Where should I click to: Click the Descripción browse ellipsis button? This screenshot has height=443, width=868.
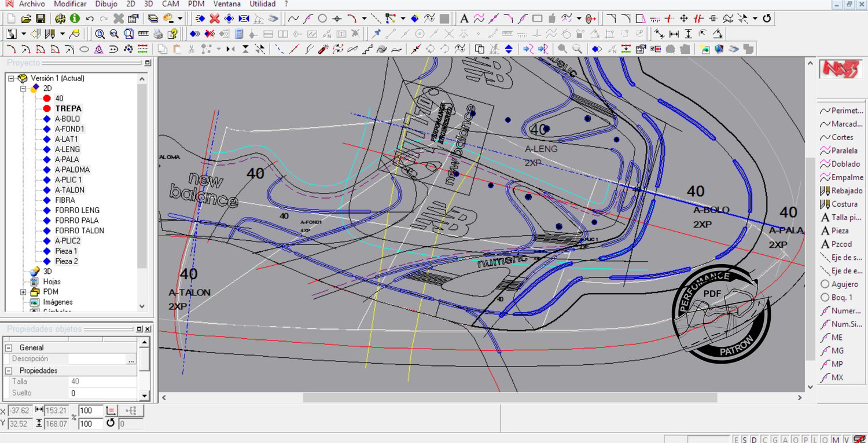(131, 360)
